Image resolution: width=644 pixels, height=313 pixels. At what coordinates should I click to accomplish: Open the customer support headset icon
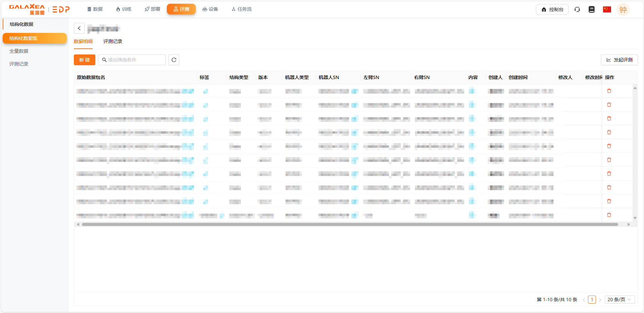click(x=577, y=9)
